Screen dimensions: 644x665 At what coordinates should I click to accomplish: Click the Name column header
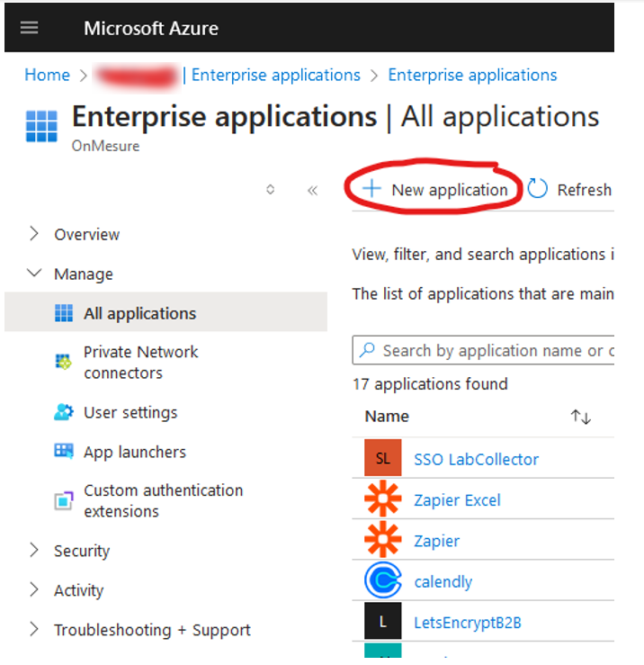point(387,417)
